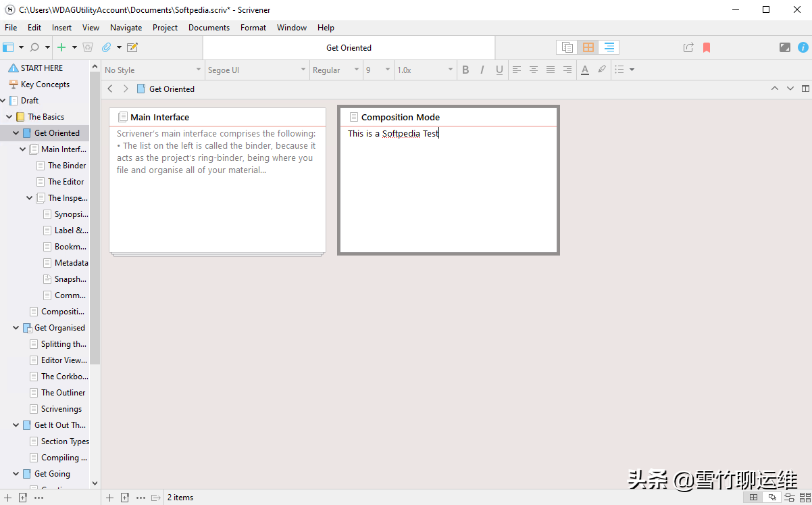Click the Quick Reference edit icon

click(132, 47)
